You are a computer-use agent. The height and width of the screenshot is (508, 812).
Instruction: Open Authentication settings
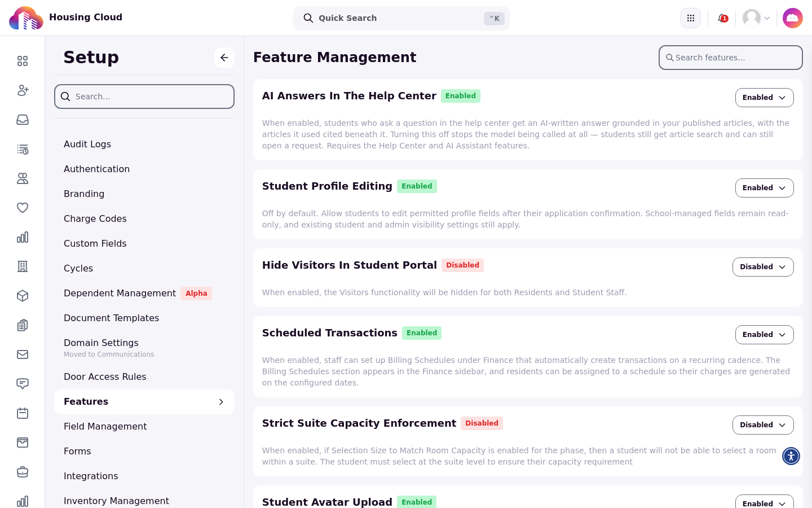(x=96, y=169)
